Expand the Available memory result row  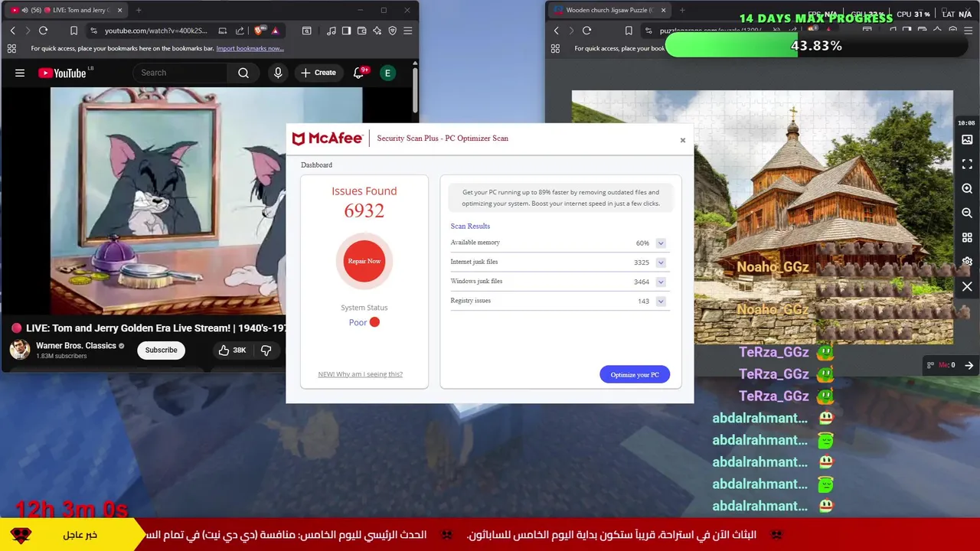(x=661, y=243)
